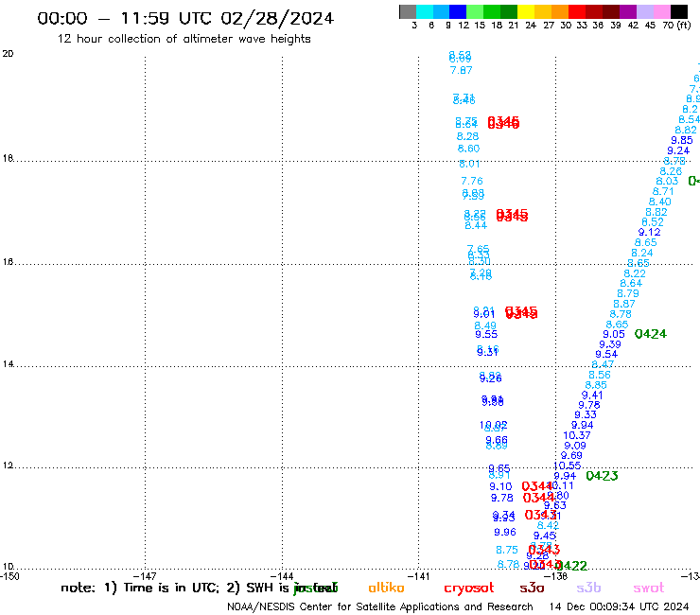The height and width of the screenshot is (615, 700).
Task: Click the green time label '0424'
Action: tap(651, 334)
